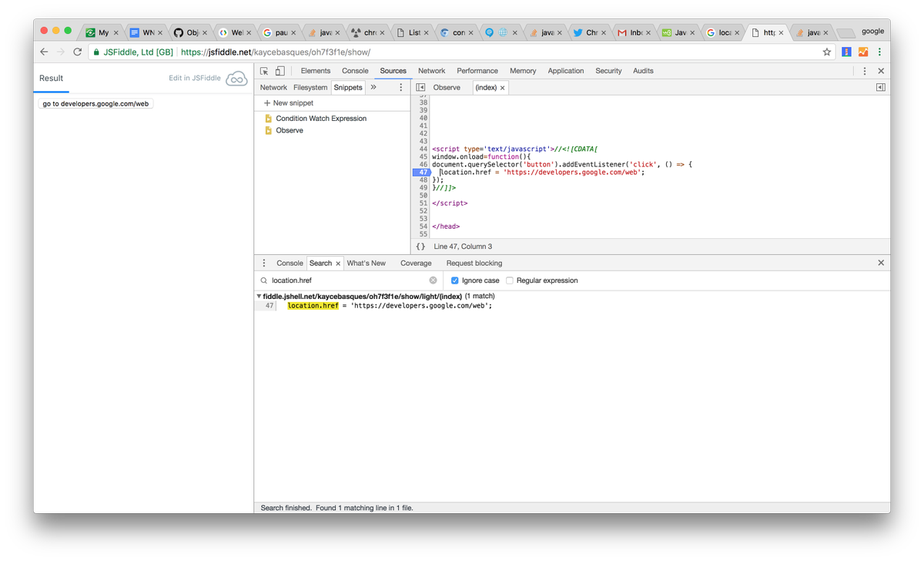924x561 pixels.
Task: Close the Search drawer tab
Action: click(x=338, y=264)
